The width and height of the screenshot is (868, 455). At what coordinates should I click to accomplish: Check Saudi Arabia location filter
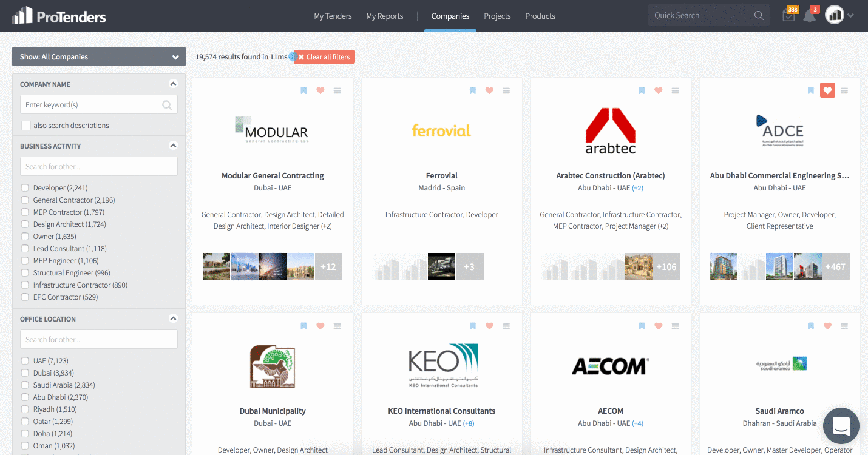pos(25,385)
